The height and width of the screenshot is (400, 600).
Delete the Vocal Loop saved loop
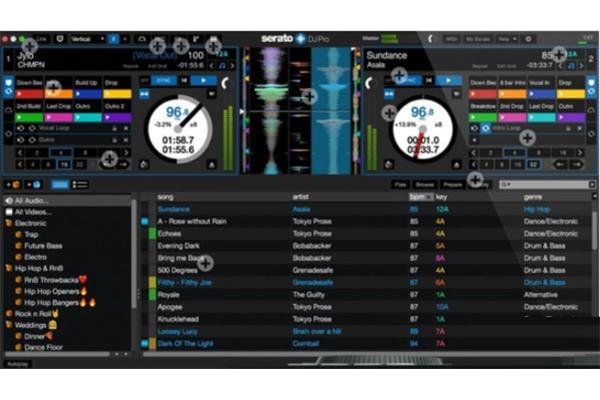click(x=126, y=128)
